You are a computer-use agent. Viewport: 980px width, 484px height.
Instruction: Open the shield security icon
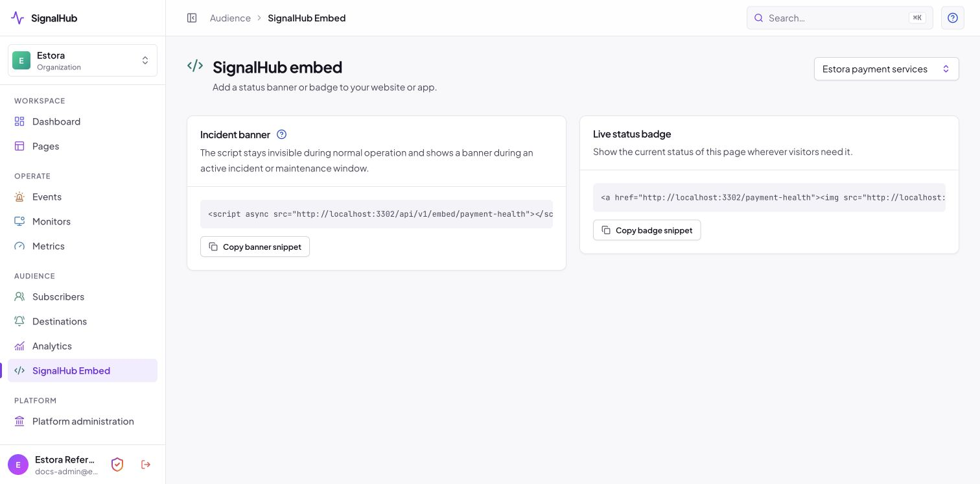tap(117, 465)
